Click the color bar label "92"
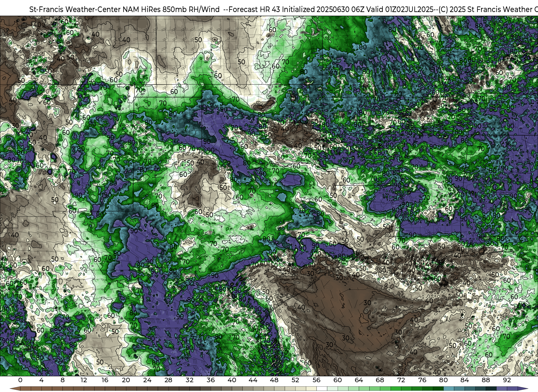Screen dimensions: 538x392 coord(507,380)
